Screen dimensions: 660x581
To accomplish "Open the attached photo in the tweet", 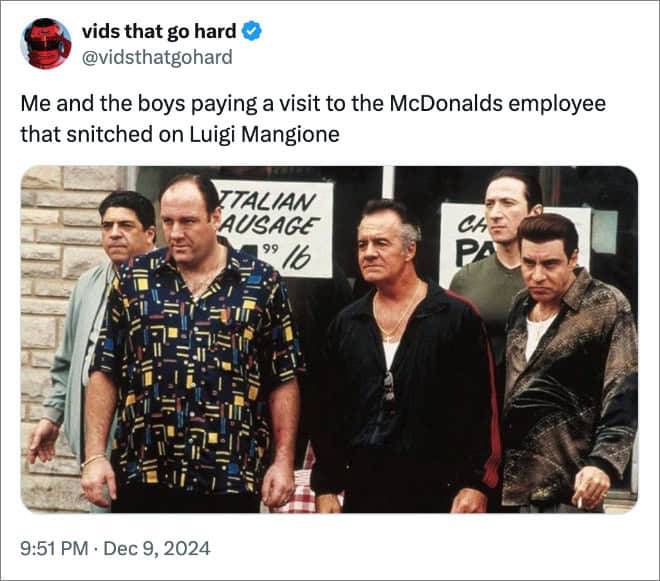I will (x=329, y=339).
